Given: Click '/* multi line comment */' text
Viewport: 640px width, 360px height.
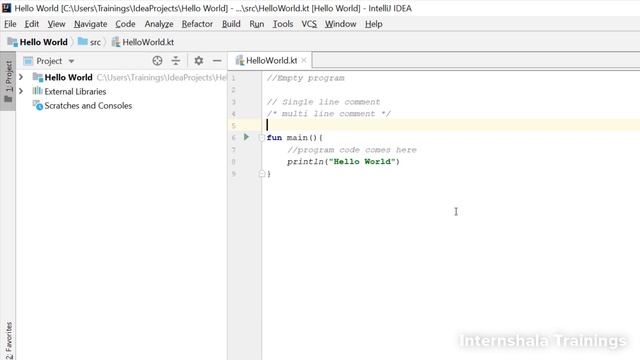Looking at the screenshot, I should [329, 114].
